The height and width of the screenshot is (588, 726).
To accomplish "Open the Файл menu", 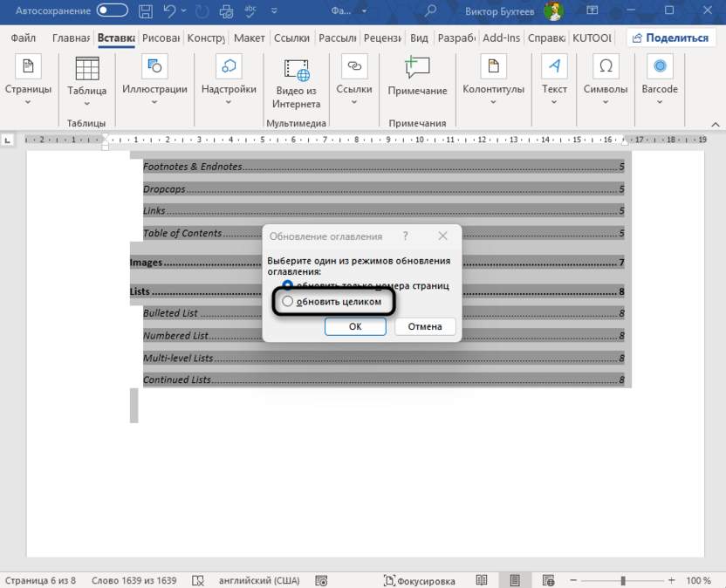I will [x=23, y=38].
